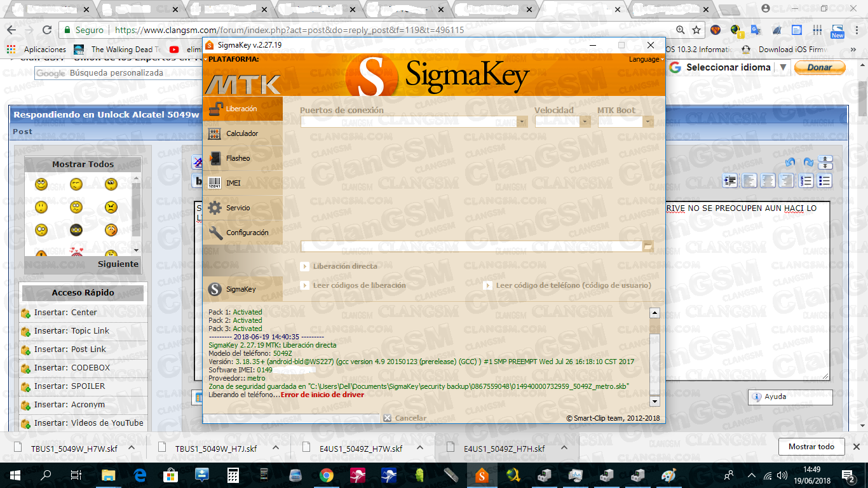Click the Cancelar button in SigmaKey
This screenshot has width=868, height=488.
coord(405,418)
